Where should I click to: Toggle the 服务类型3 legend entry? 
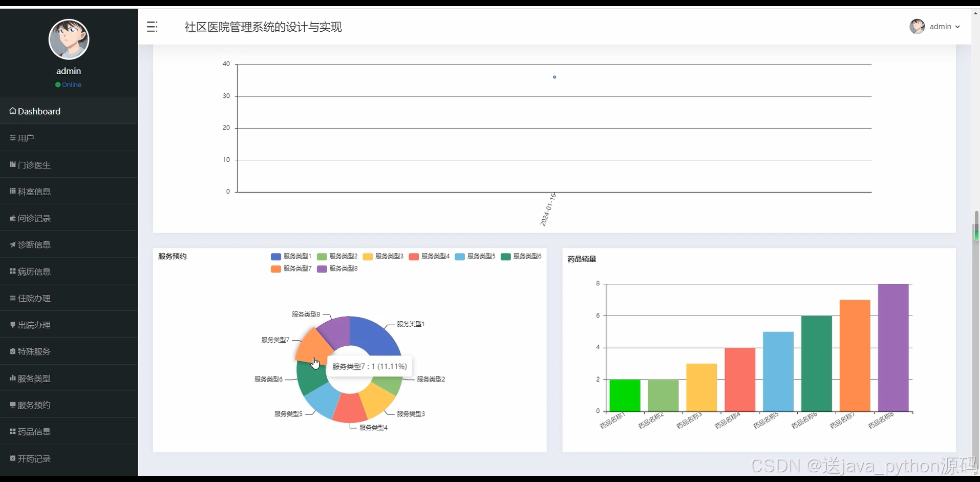(x=383, y=256)
